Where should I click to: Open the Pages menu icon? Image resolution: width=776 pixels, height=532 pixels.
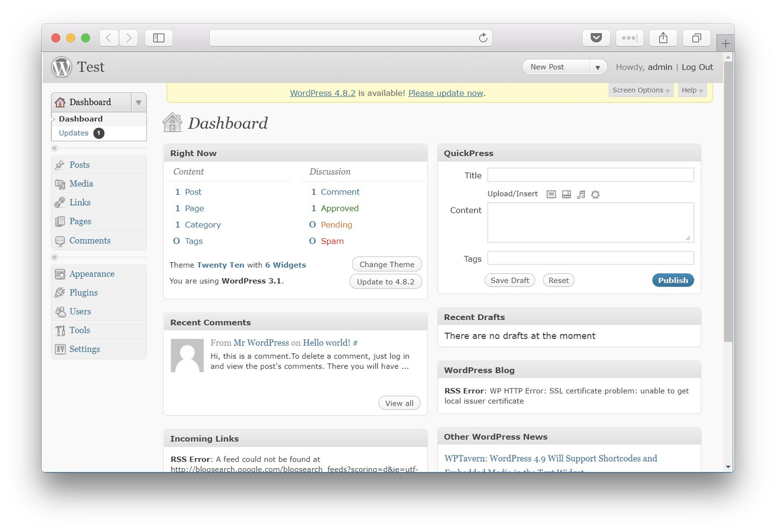(60, 221)
